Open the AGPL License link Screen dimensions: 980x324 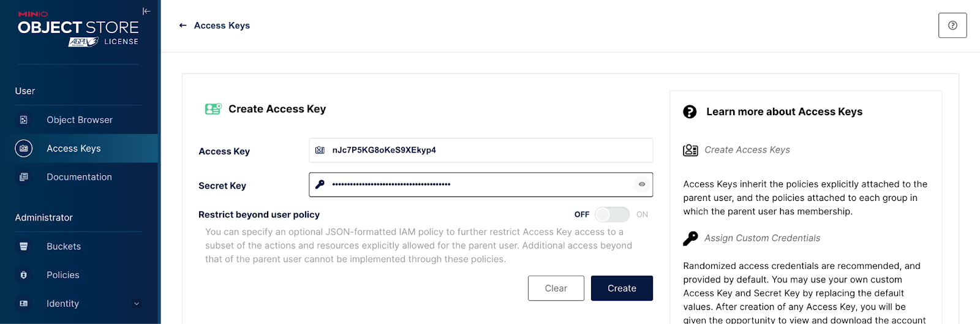tap(104, 42)
